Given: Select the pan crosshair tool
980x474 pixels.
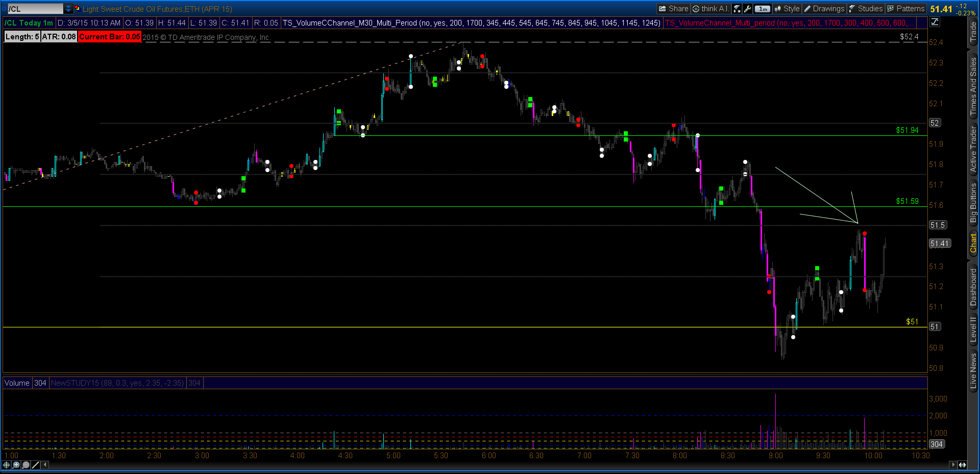Looking at the screenshot, I should [7, 465].
